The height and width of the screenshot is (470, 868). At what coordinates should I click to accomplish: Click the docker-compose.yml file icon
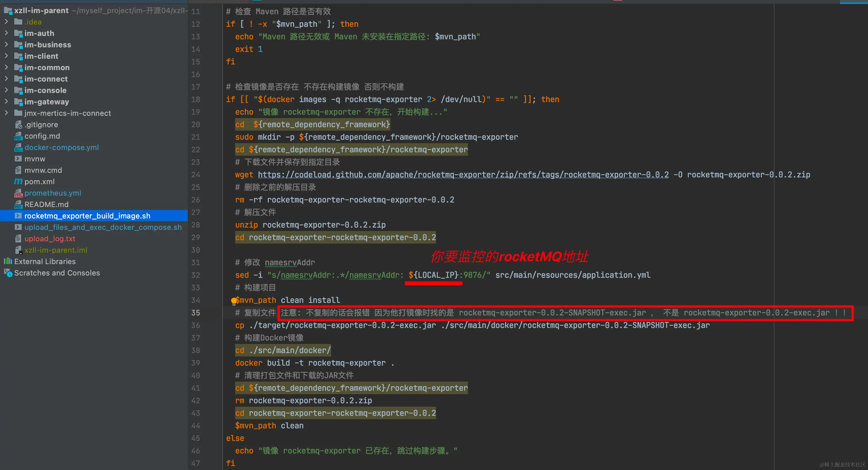pos(18,147)
